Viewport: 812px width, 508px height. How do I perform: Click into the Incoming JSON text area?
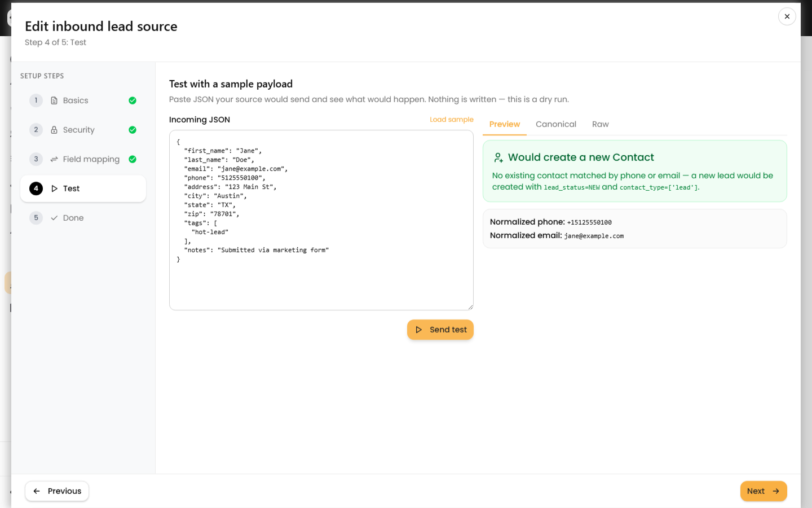coord(321,220)
